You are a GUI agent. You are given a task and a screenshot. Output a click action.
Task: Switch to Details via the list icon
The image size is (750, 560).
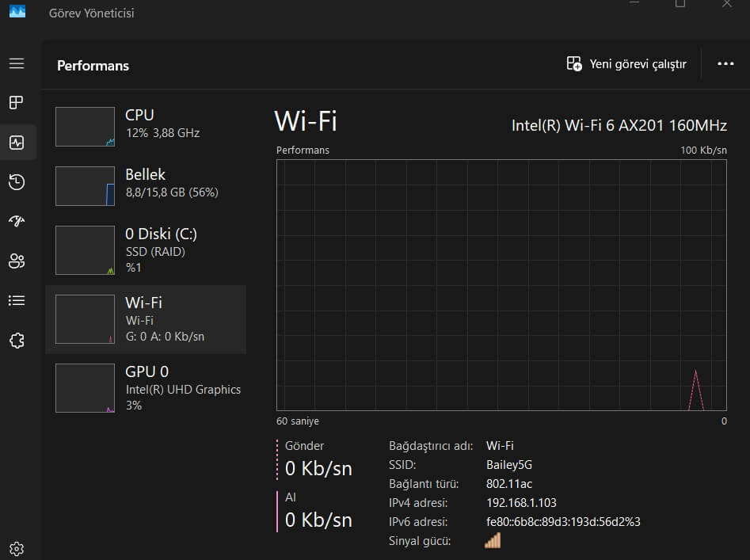pos(17,301)
